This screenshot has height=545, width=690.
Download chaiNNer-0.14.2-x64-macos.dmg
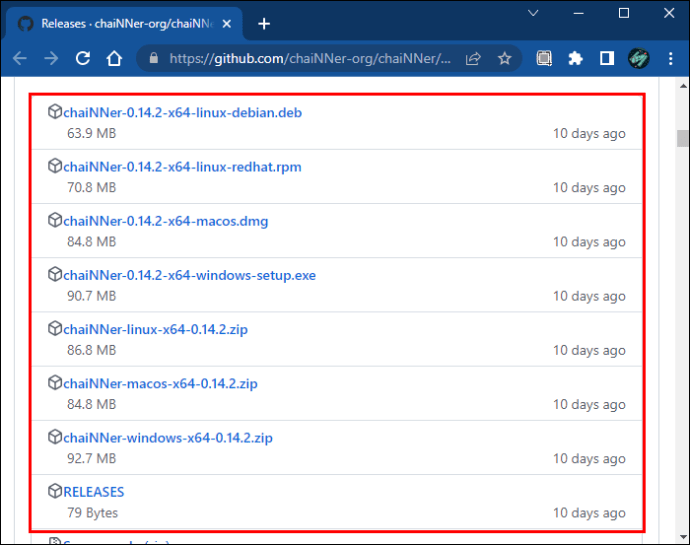tap(165, 221)
